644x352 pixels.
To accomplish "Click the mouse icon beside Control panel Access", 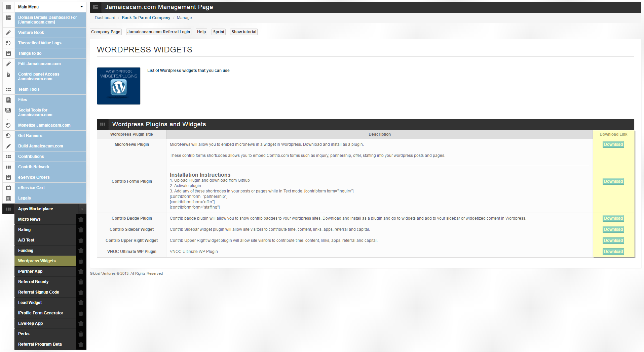I will [8, 75].
